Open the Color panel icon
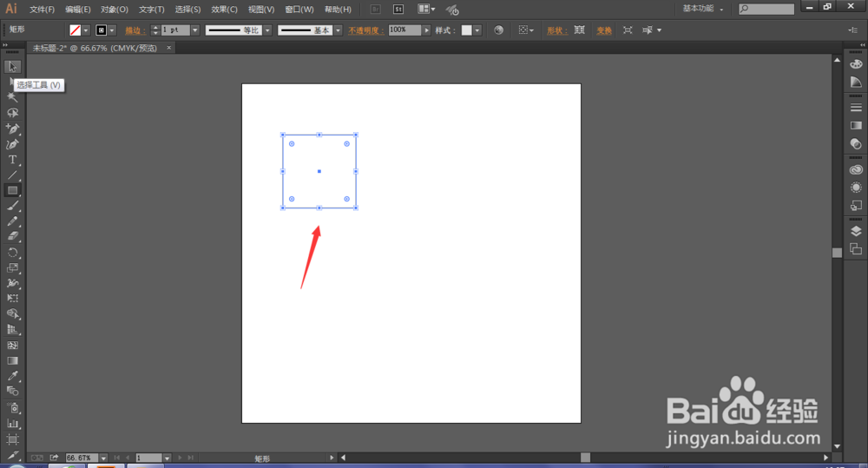The height and width of the screenshot is (468, 868). 856,64
